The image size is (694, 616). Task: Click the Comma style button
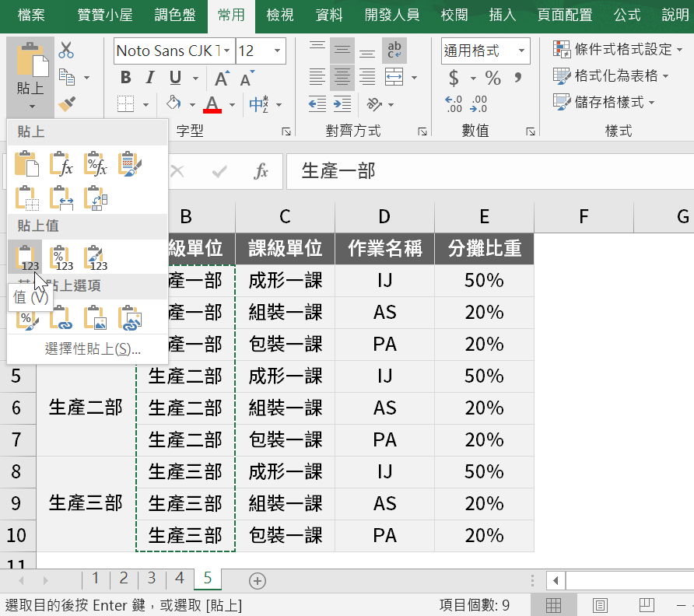pos(517,78)
